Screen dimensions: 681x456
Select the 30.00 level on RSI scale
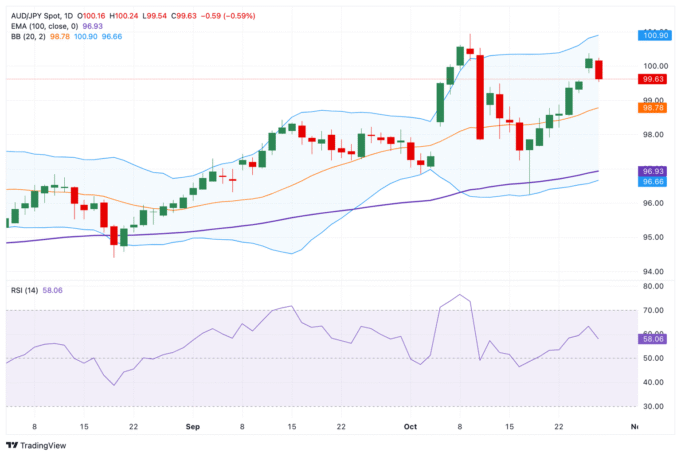[x=654, y=407]
